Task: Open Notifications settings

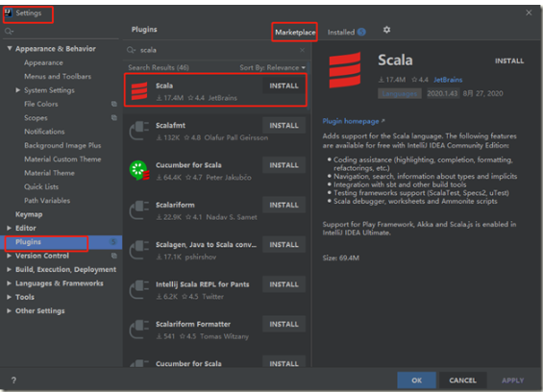Action: (x=44, y=132)
